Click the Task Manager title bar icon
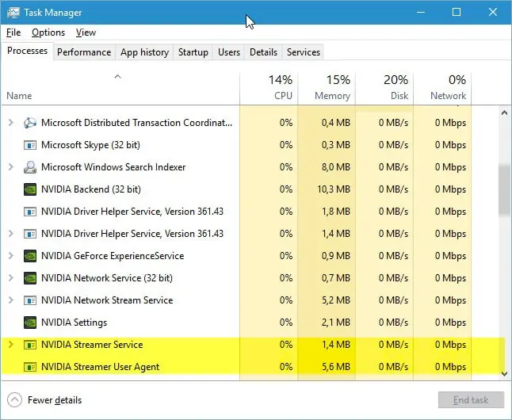 [x=13, y=13]
